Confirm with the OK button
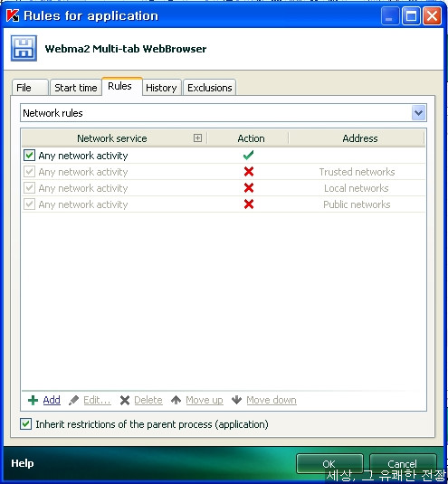The width and height of the screenshot is (448, 484). 329,463
